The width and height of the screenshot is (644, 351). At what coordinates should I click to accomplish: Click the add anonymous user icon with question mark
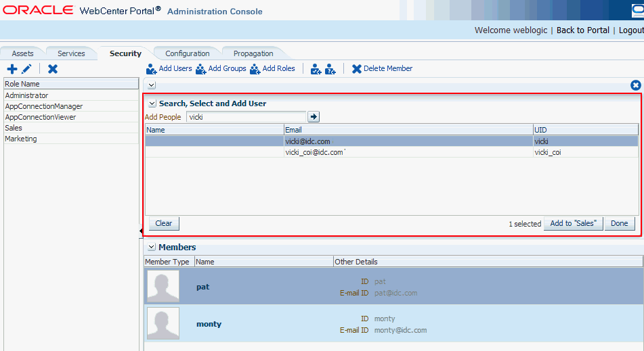pyautogui.click(x=330, y=69)
